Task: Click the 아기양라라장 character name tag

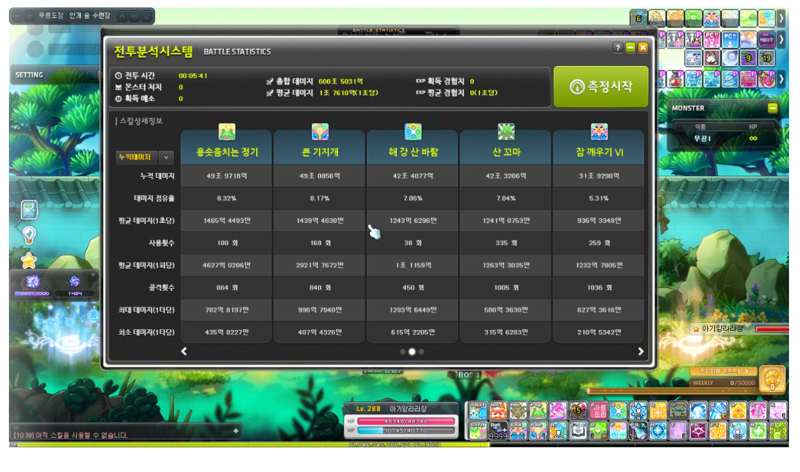Action: tap(723, 329)
